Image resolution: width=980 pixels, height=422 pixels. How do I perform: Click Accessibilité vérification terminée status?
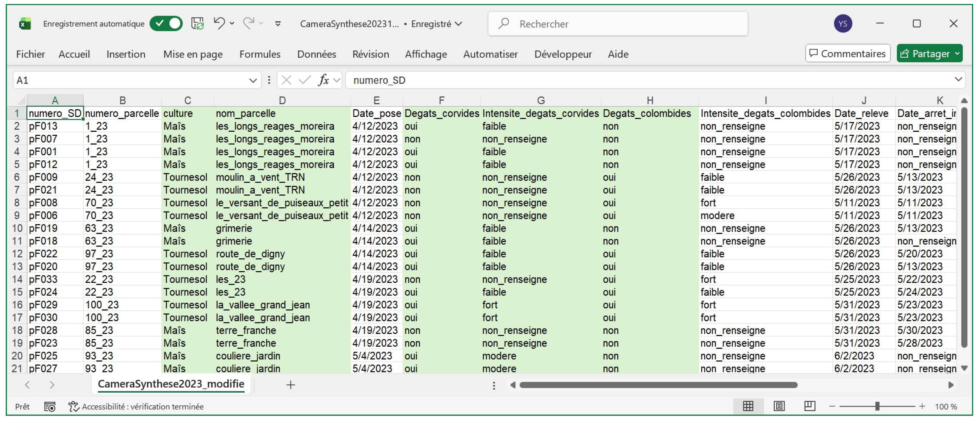[x=136, y=407]
